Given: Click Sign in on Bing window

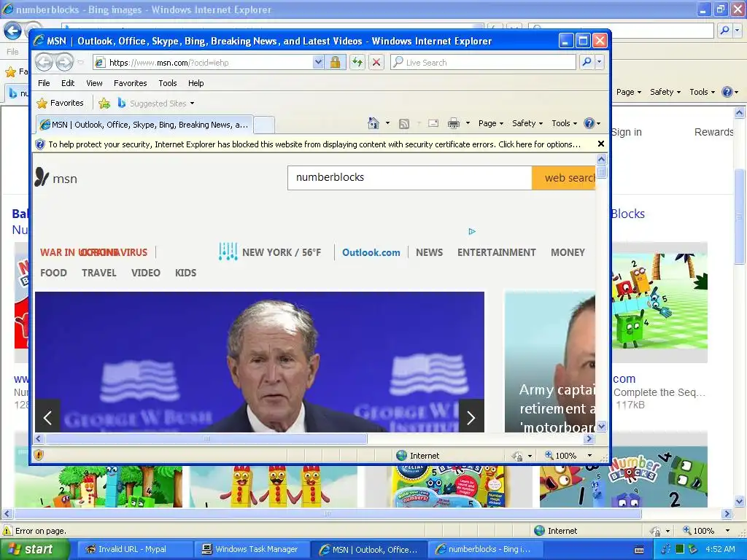Looking at the screenshot, I should 626,132.
